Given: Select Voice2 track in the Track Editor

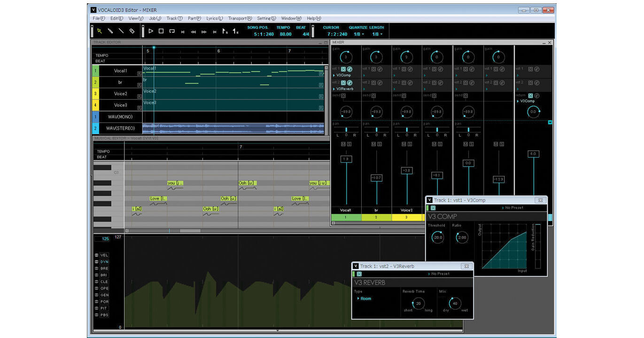Looking at the screenshot, I should [x=120, y=94].
